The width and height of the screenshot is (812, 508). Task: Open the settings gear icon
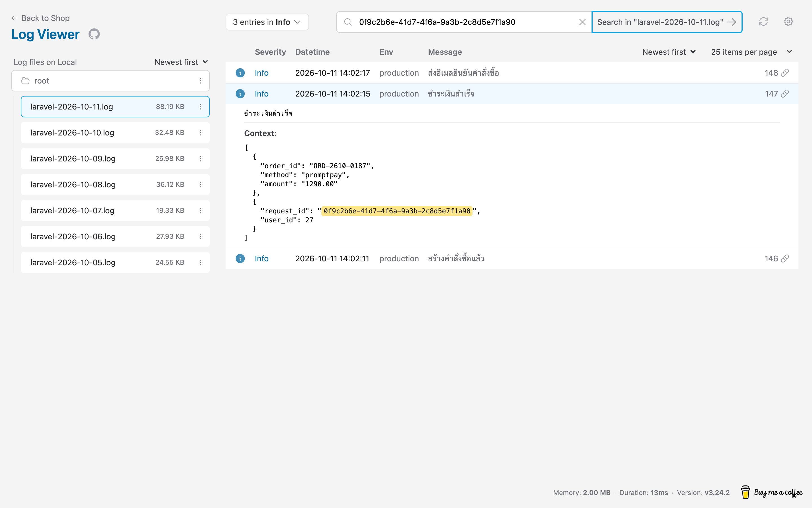tap(788, 22)
